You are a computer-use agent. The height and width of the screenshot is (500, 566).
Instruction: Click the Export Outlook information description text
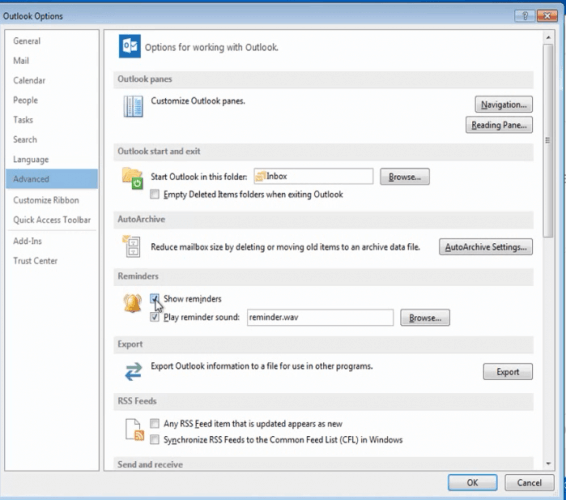(x=262, y=366)
